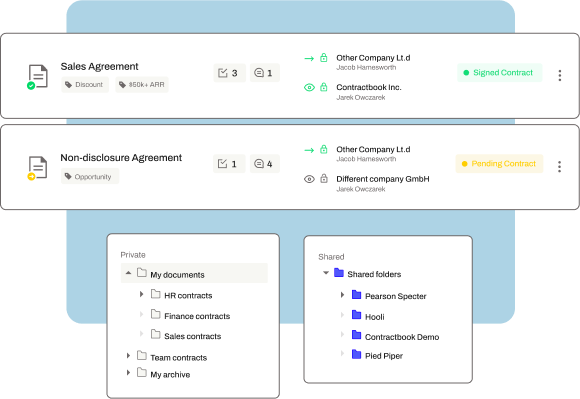Image resolution: width=580 pixels, height=399 pixels.
Task: Click the Signed Contract status badge
Action: click(500, 72)
